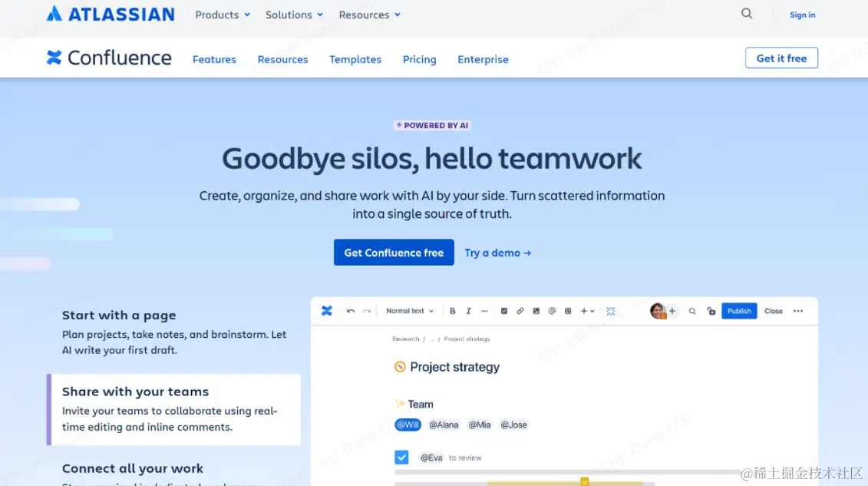This screenshot has height=486, width=868.
Task: Click the @Will mention tag
Action: pos(408,425)
